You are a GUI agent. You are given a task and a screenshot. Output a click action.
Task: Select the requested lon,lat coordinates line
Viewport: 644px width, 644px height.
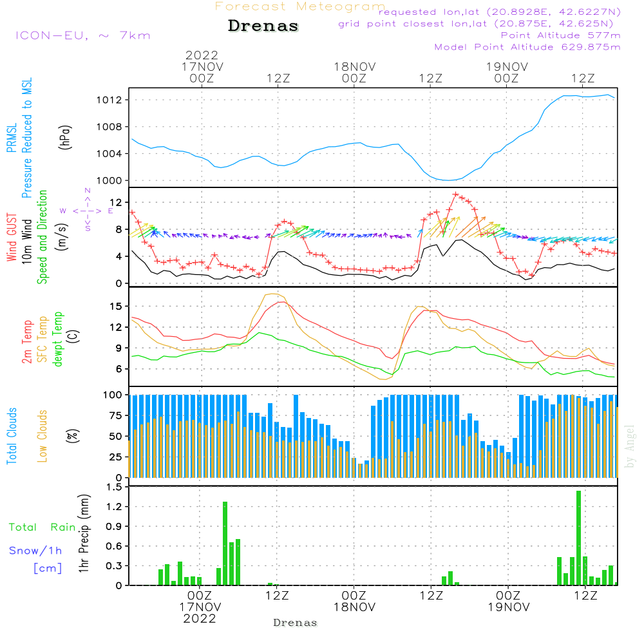500,12
